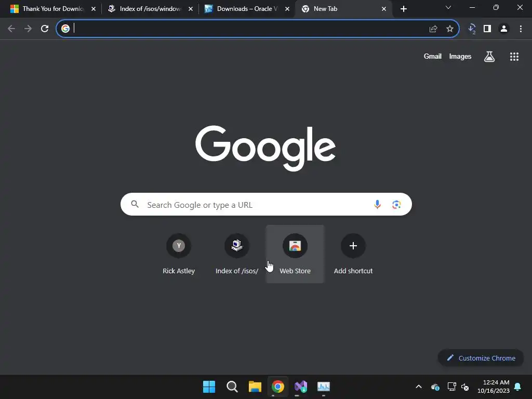Open the OneDrive tray icon
The image size is (532, 399).
coord(435,387)
